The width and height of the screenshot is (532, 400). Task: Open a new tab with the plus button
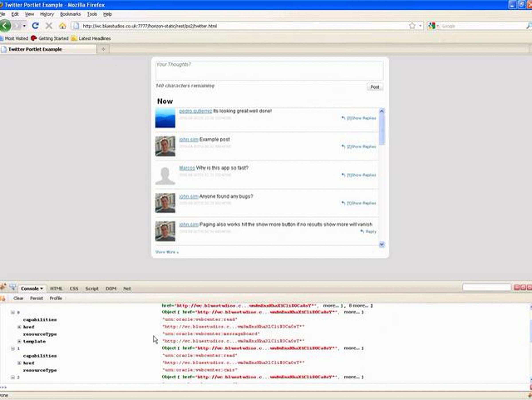[x=103, y=49]
